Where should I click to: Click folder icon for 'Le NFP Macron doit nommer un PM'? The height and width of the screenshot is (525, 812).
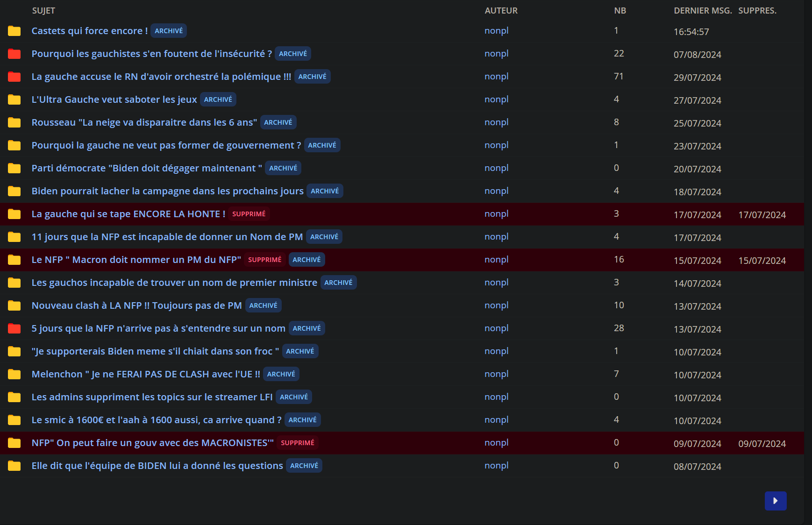click(x=14, y=260)
